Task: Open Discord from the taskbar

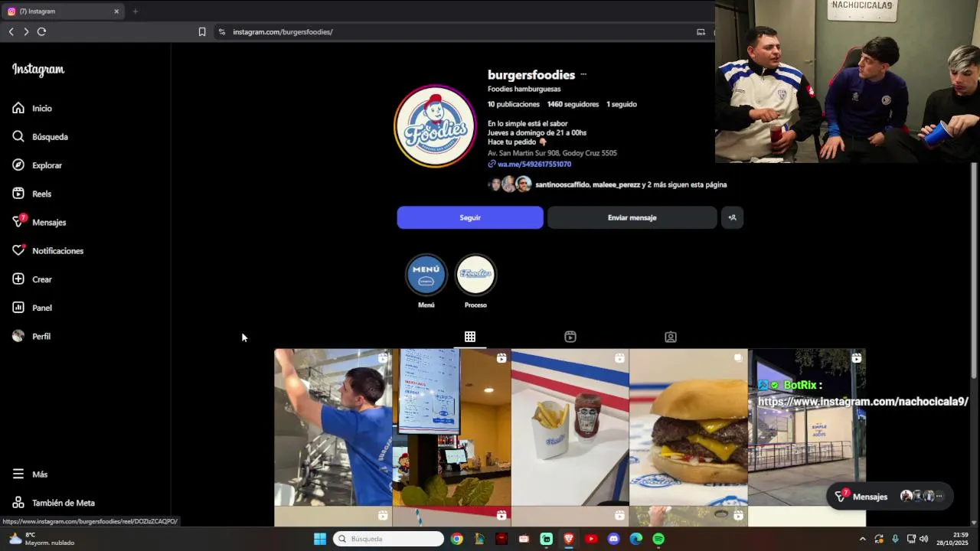Action: [613, 539]
